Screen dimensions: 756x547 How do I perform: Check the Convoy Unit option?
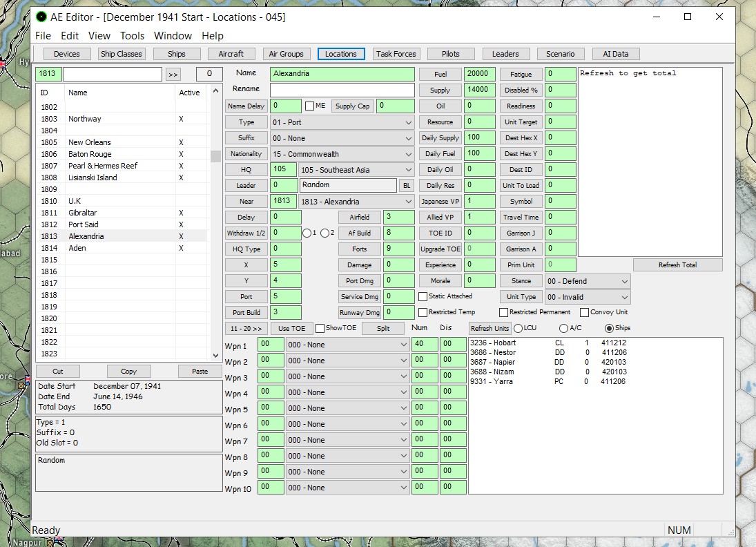(584, 313)
